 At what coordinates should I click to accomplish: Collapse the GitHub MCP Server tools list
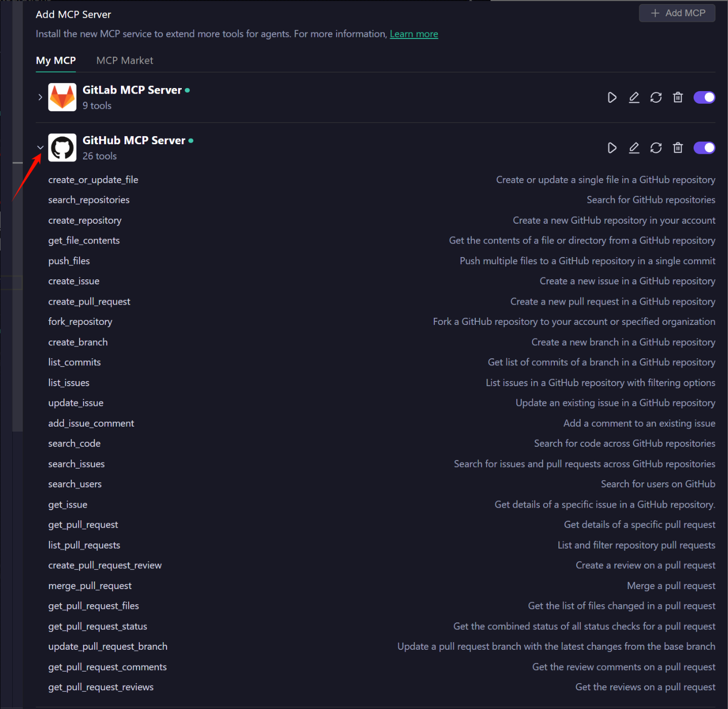tap(40, 148)
